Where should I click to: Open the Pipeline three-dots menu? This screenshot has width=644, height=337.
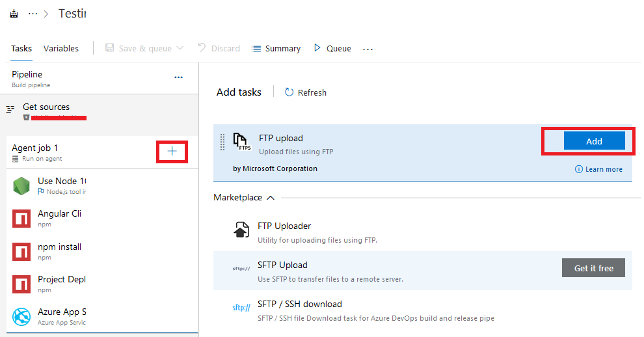pyautogui.click(x=178, y=77)
